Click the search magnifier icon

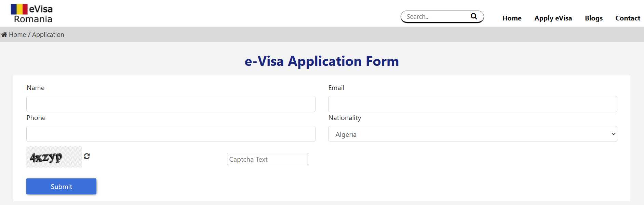[x=474, y=16]
